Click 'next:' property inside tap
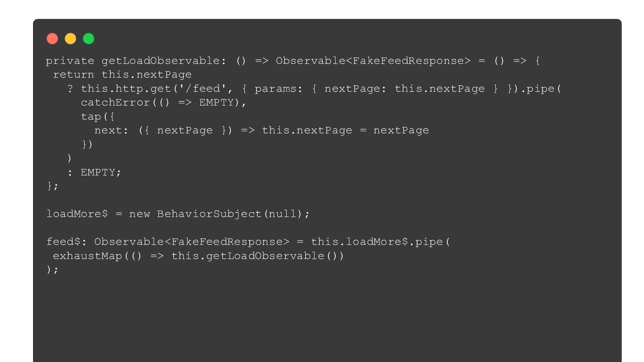This screenshot has width=644, height=362. (112, 130)
